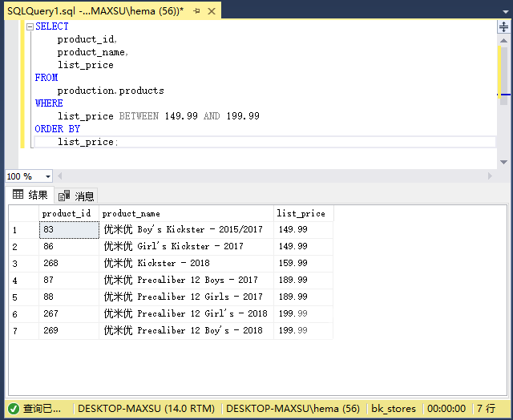Select product_id cell 86
Viewport: 513px width, 420px height.
coord(69,247)
